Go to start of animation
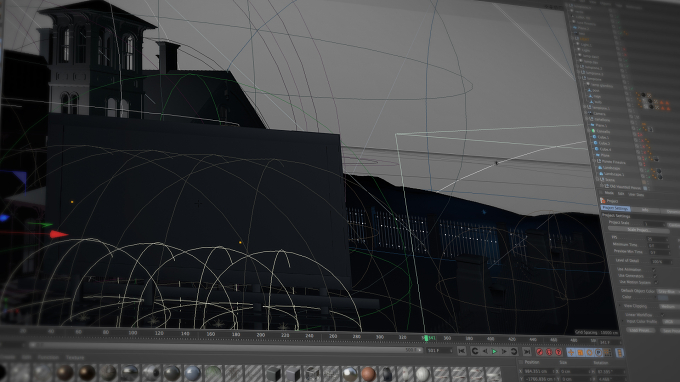The height and width of the screenshot is (382, 680). [x=462, y=351]
